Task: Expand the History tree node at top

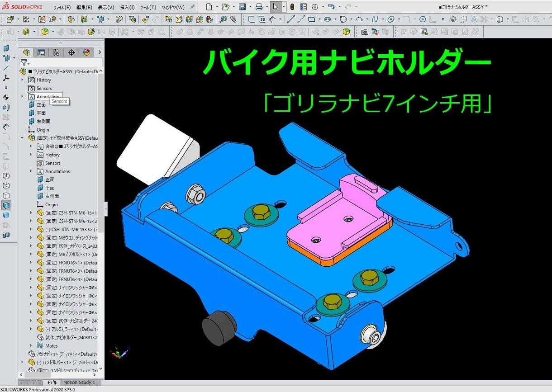Action: pos(22,80)
